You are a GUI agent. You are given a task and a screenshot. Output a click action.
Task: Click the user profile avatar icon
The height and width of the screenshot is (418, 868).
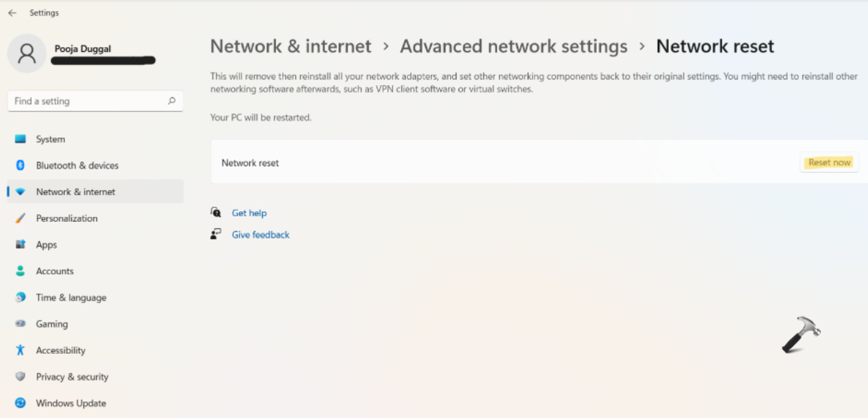coord(27,53)
